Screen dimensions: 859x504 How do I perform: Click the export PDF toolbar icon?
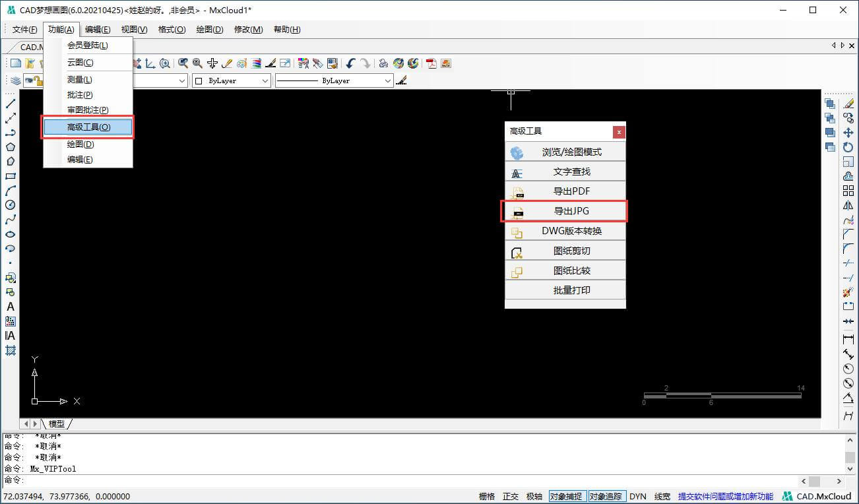431,63
